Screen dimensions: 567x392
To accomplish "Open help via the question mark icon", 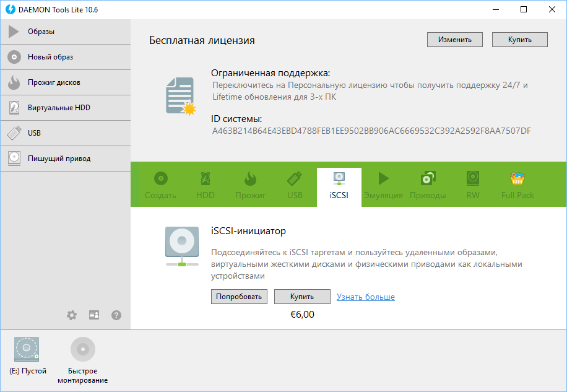I will coord(116,315).
